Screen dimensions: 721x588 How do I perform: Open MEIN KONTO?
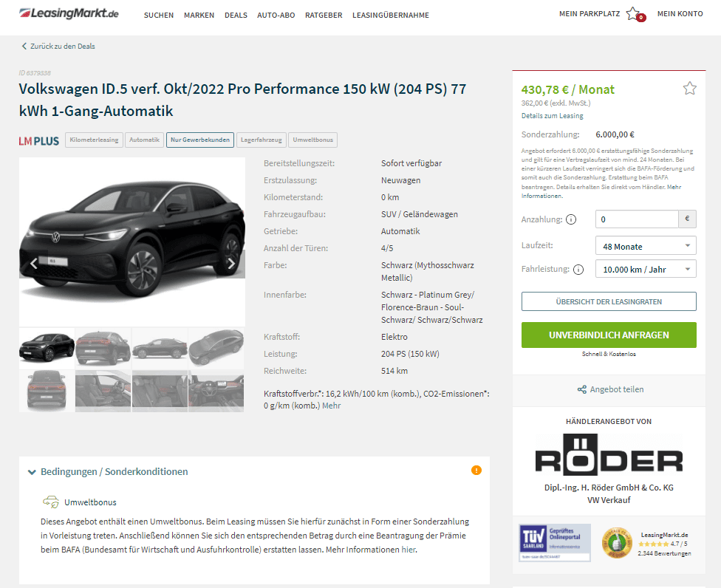point(680,14)
